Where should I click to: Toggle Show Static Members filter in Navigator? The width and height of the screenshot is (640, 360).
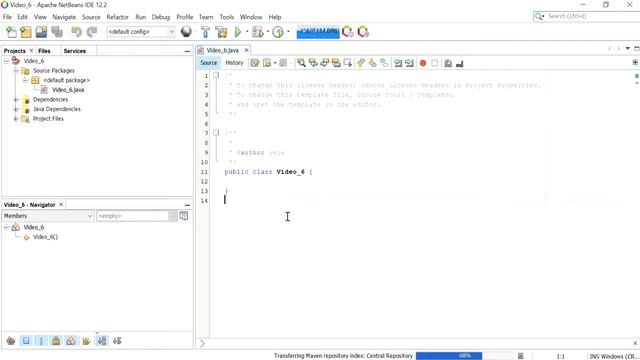tap(41, 340)
